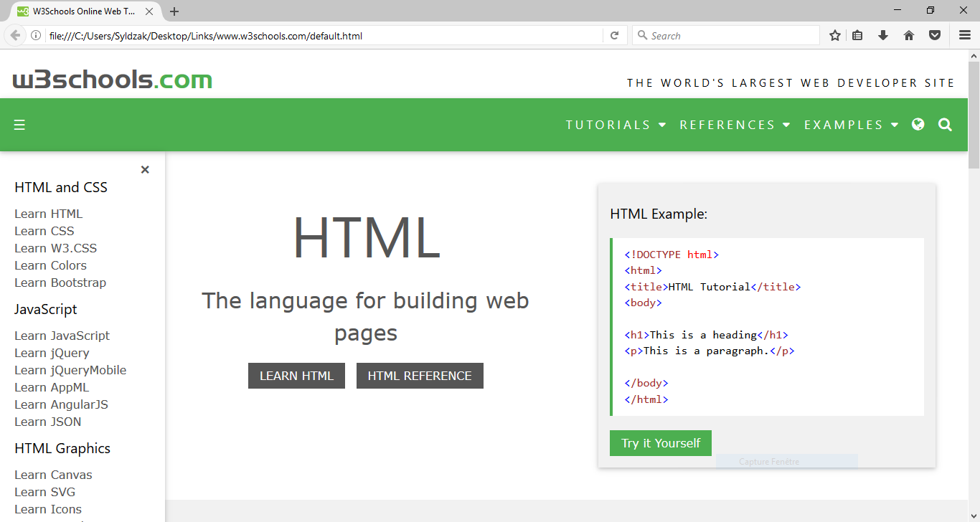
Task: Open Learn jQuery sidebar link
Action: coord(52,353)
